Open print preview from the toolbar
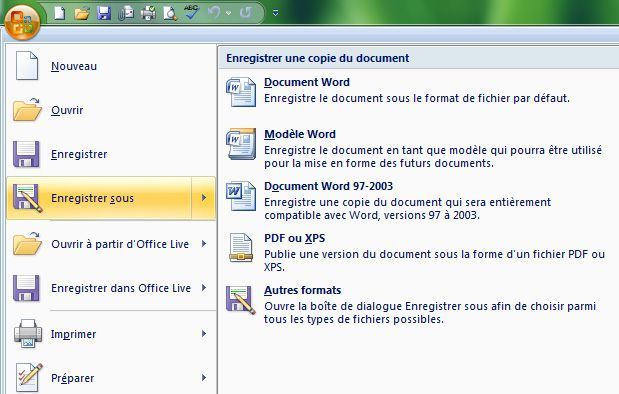The width and height of the screenshot is (619, 394). 170,13
